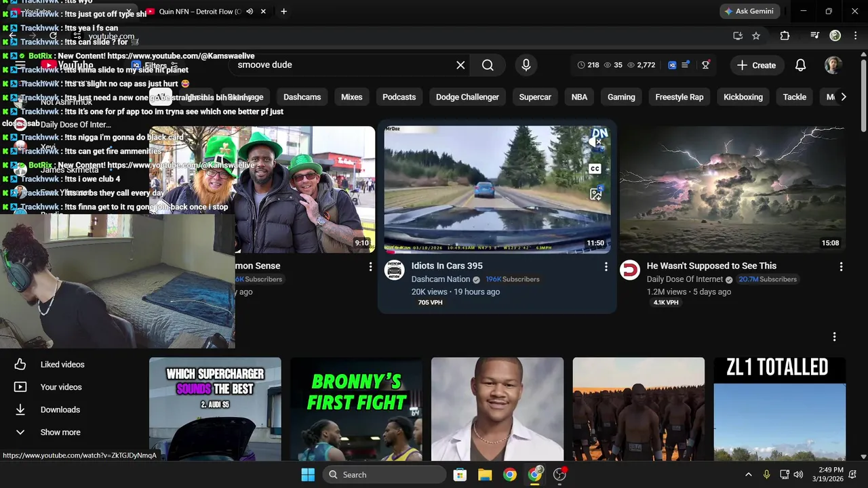Open options menu for the Common Sense video

point(370,267)
